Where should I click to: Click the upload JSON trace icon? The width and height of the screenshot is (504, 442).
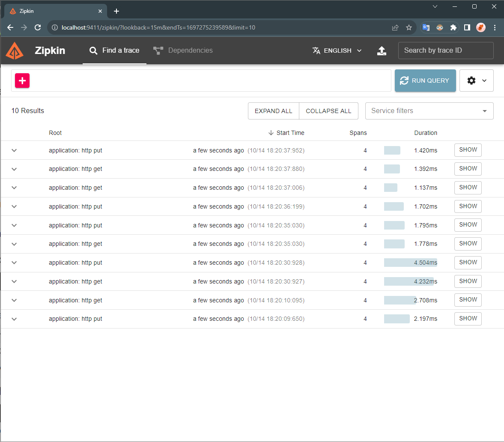382,51
